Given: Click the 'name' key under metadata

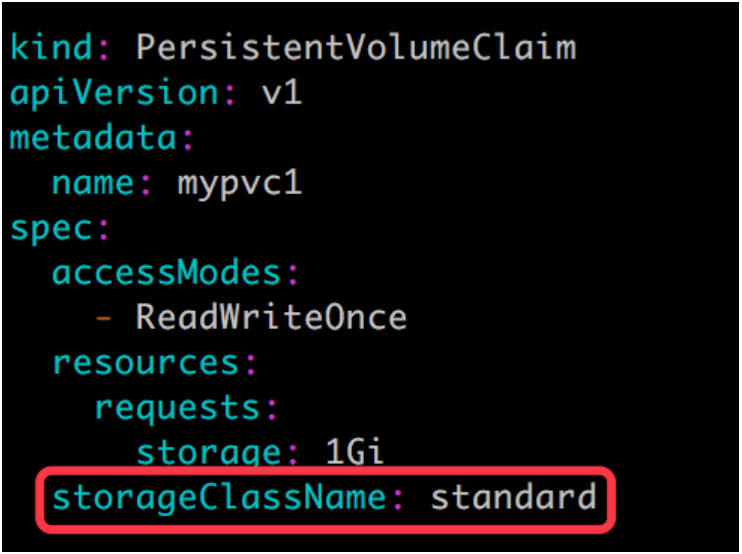Looking at the screenshot, I should [x=92, y=182].
